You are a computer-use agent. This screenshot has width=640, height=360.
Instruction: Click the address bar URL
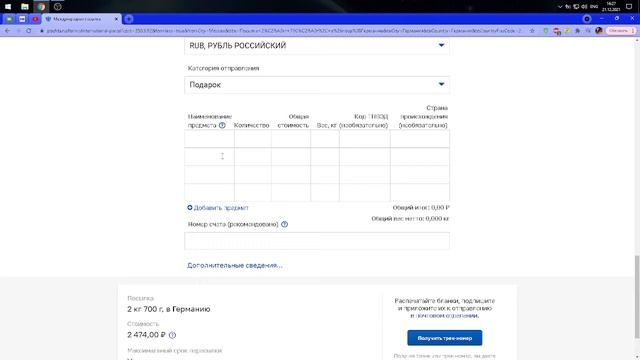(x=284, y=31)
